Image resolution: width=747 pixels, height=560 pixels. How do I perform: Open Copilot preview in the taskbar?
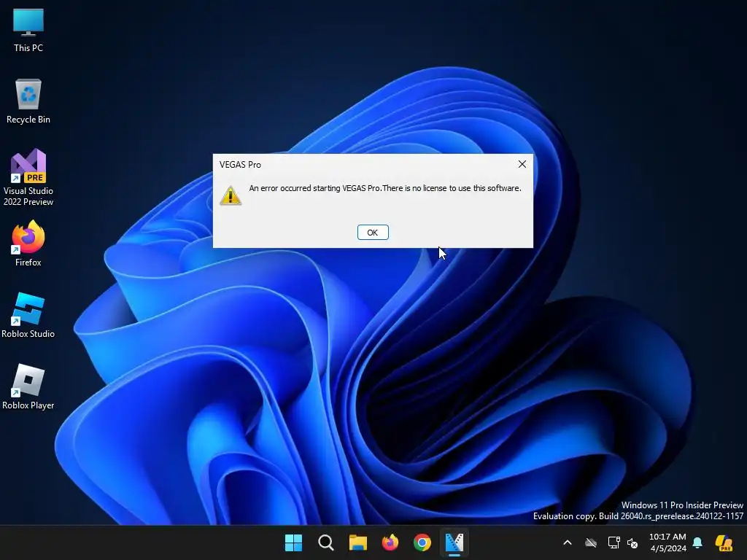click(x=724, y=542)
